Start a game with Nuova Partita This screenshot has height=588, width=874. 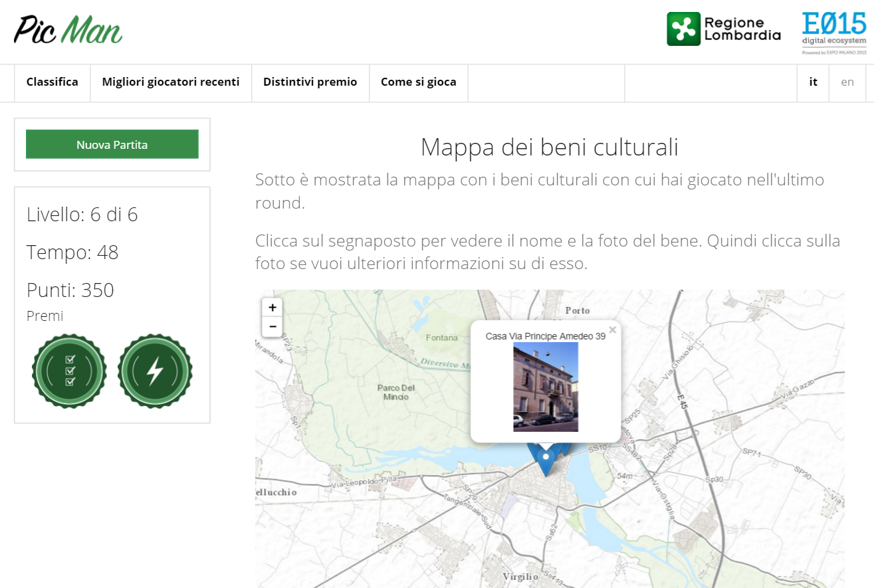click(x=112, y=144)
